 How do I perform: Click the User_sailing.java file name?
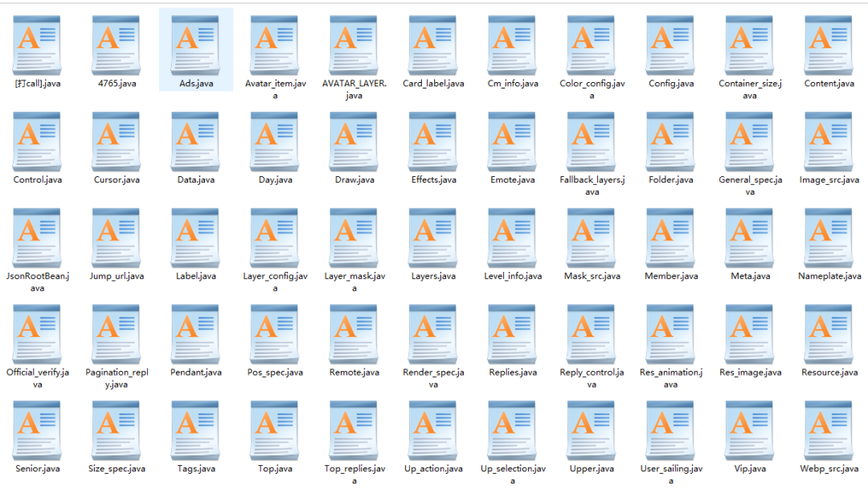(x=671, y=475)
